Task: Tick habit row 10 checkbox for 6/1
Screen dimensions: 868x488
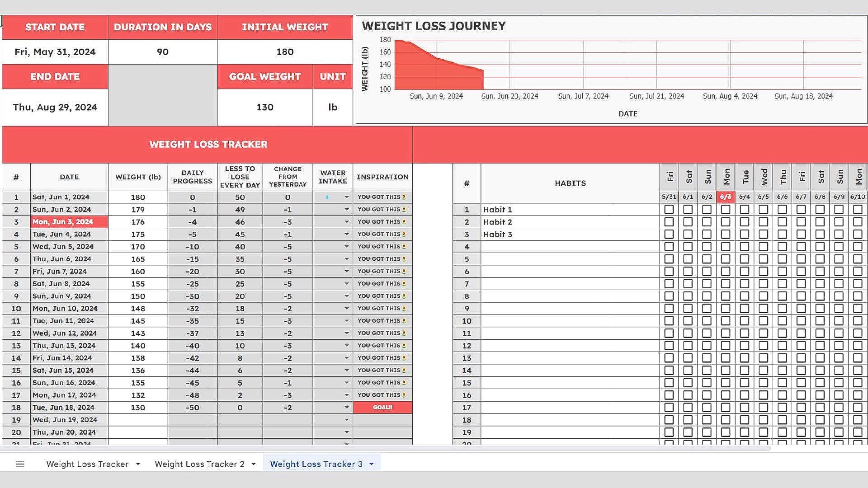Action: pyautogui.click(x=688, y=321)
